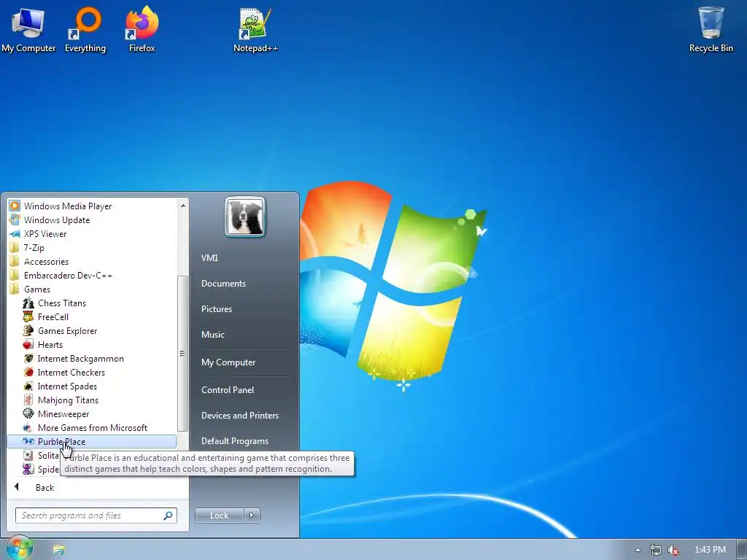Open Documents from Start menu
The height and width of the screenshot is (560, 747).
click(223, 284)
